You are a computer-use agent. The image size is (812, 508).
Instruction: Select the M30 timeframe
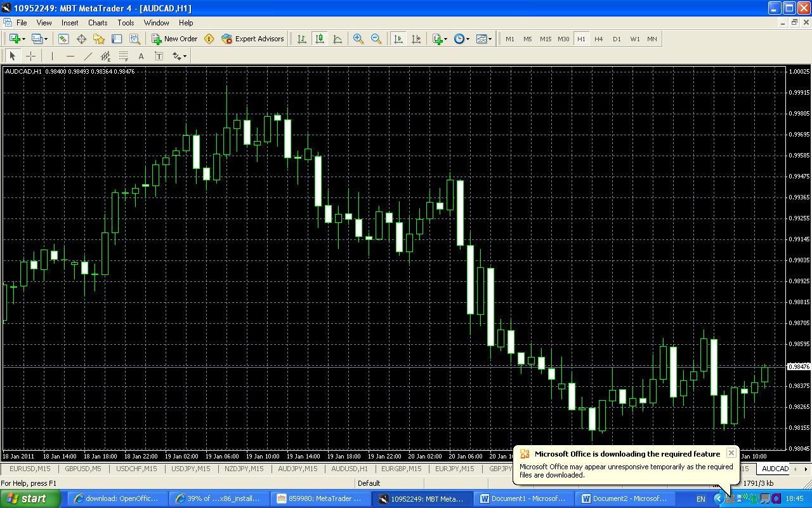tap(563, 39)
